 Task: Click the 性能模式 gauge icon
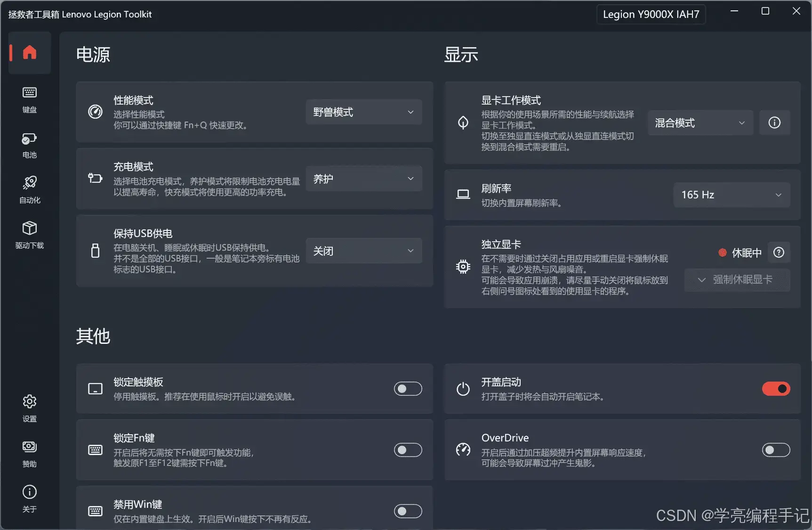coord(95,112)
